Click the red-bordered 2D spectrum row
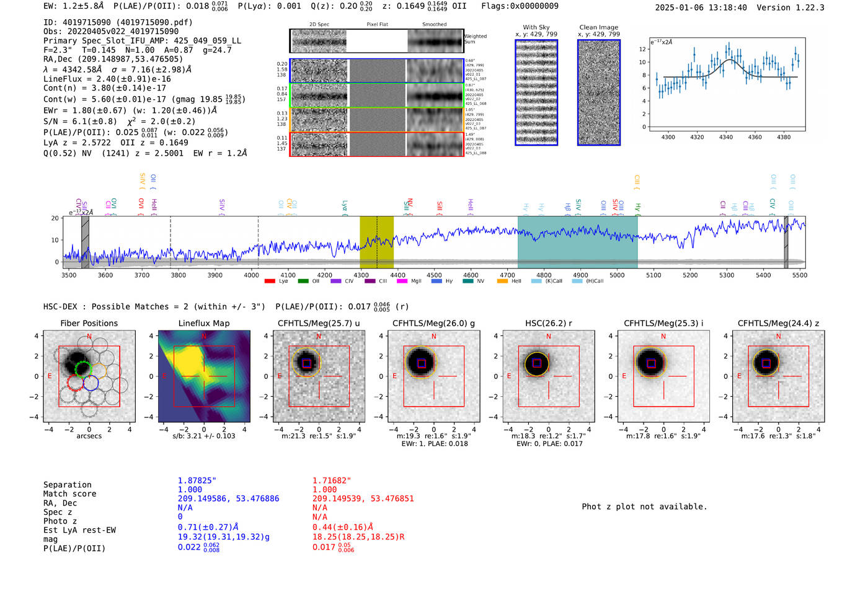 [x=377, y=144]
